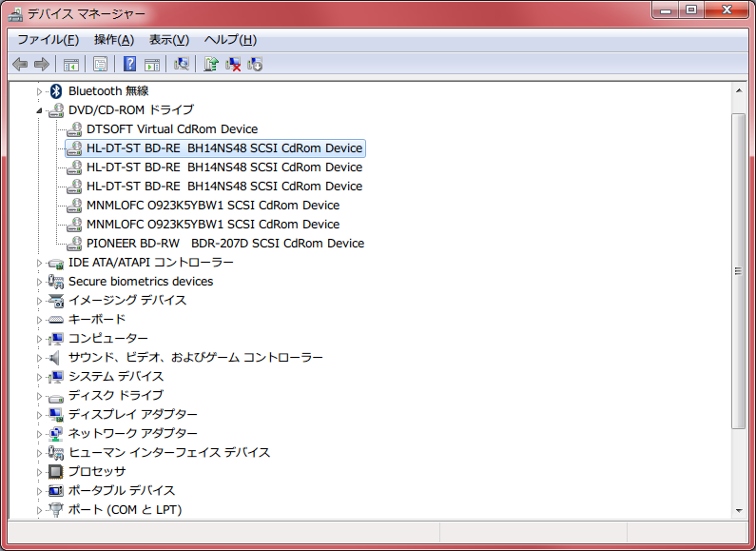Click the IDE ATA/ATAPI controller icon
Image resolution: width=756 pixels, height=551 pixels.
(x=56, y=263)
